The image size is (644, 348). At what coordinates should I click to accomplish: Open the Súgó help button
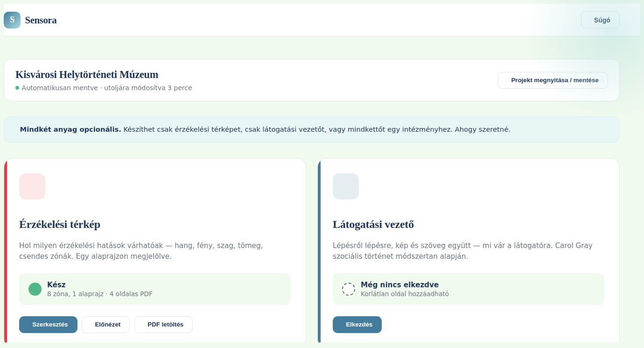(x=600, y=20)
